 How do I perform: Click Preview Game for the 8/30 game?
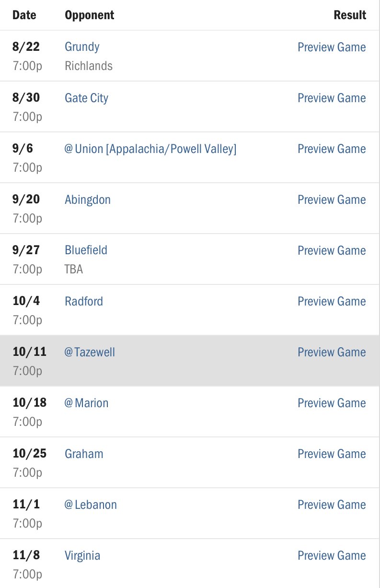(x=332, y=98)
